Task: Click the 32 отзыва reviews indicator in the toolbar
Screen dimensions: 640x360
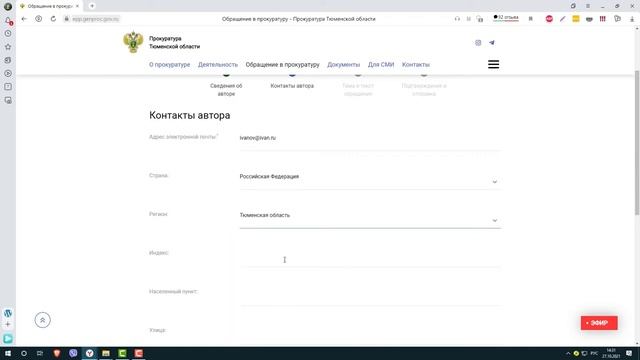Action: point(506,18)
